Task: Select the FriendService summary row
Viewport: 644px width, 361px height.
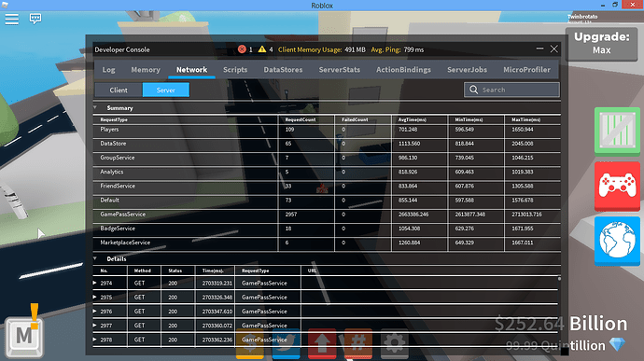Action: pos(327,186)
